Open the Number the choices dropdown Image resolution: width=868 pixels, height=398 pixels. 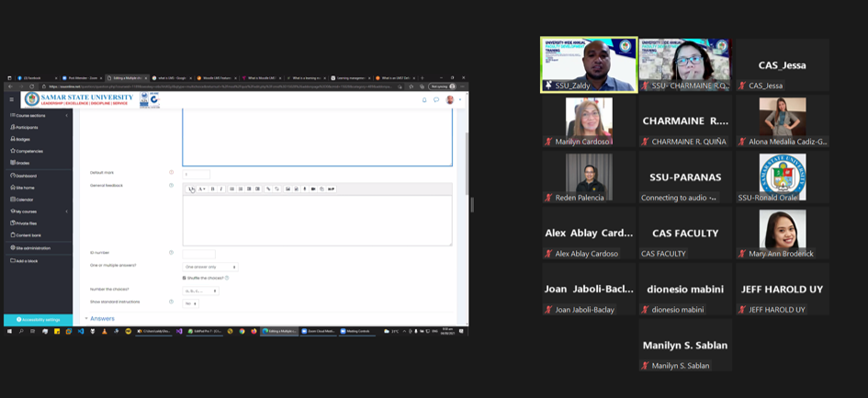200,290
